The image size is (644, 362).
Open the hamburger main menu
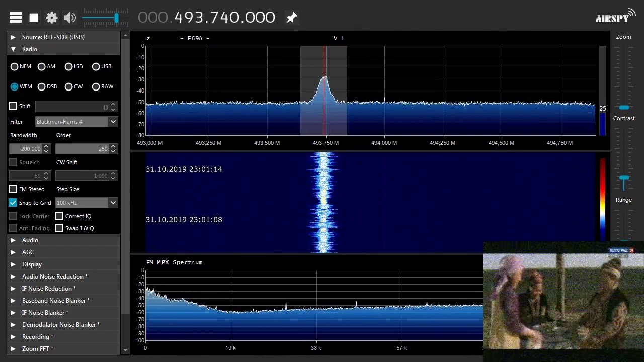[x=16, y=18]
